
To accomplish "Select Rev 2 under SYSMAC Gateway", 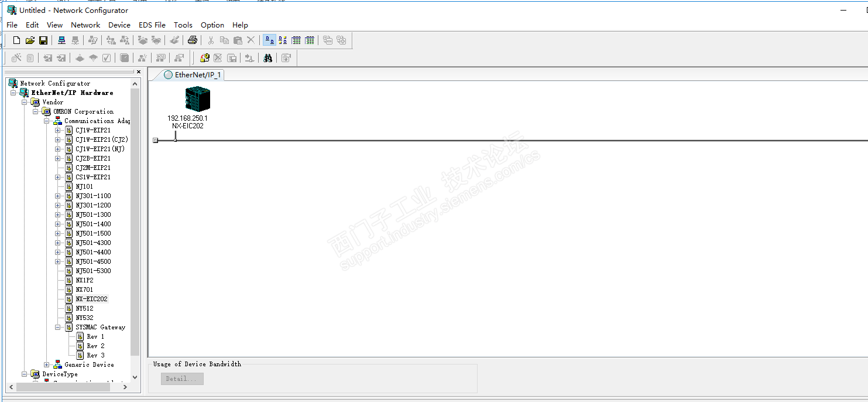I will [95, 346].
